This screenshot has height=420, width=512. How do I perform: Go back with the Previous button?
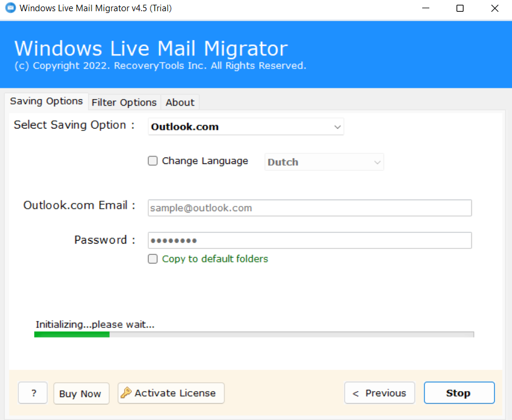tap(380, 393)
